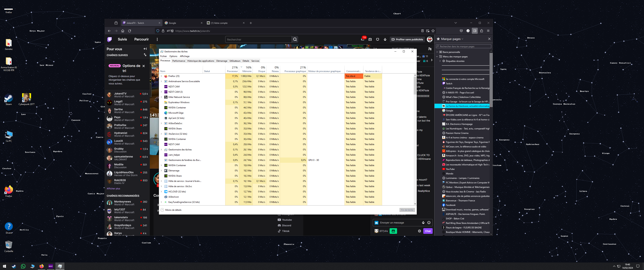Open chat settings gear icon
The width and height of the screenshot is (644, 270).
[x=420, y=231]
